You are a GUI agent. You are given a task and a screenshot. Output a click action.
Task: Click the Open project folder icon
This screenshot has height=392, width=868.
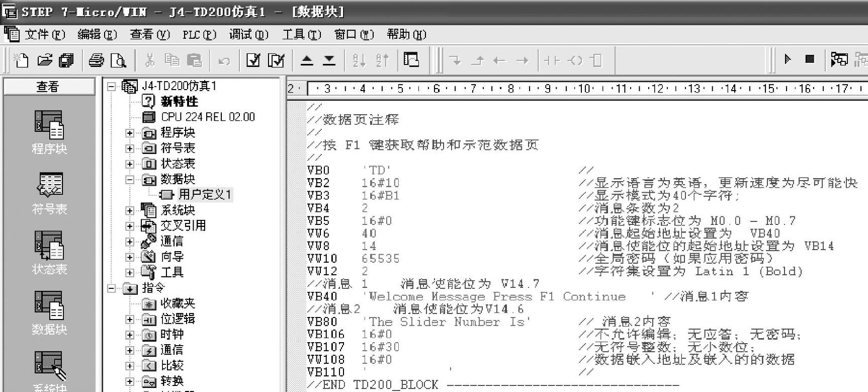pyautogui.click(x=44, y=60)
